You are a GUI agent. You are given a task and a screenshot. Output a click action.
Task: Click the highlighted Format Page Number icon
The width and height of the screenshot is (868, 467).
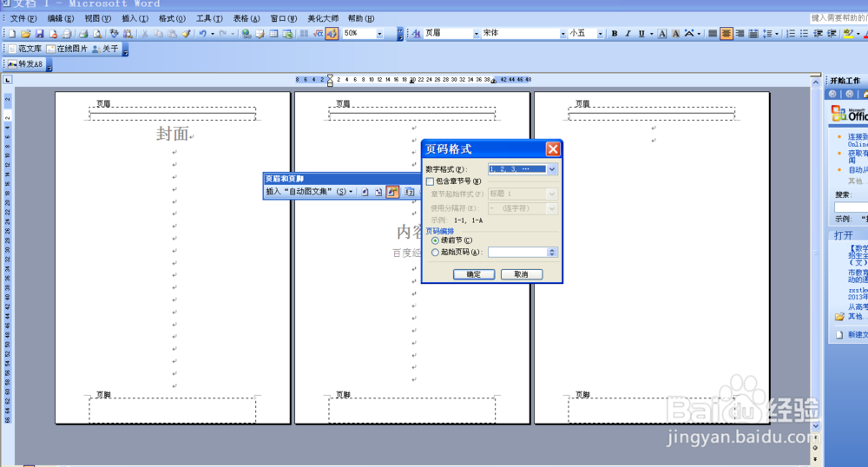392,192
